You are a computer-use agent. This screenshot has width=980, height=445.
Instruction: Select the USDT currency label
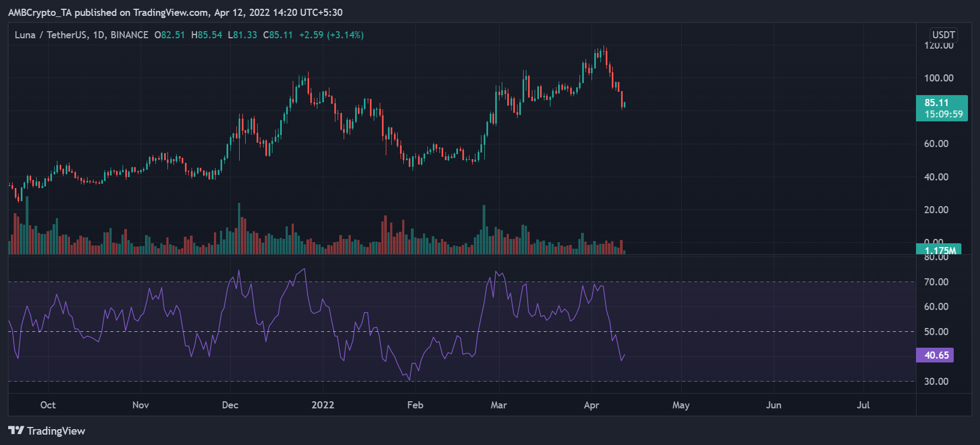click(944, 34)
